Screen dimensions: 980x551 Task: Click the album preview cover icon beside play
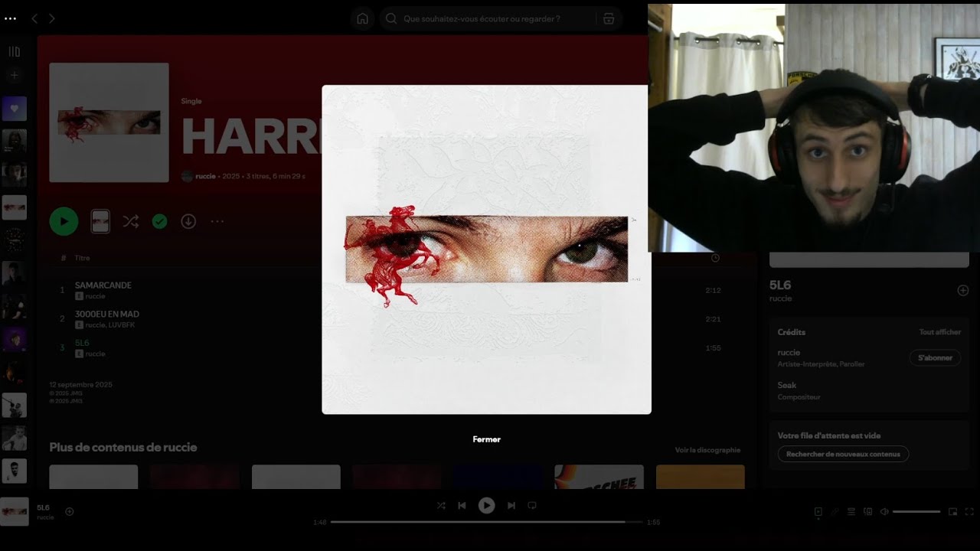tap(100, 221)
